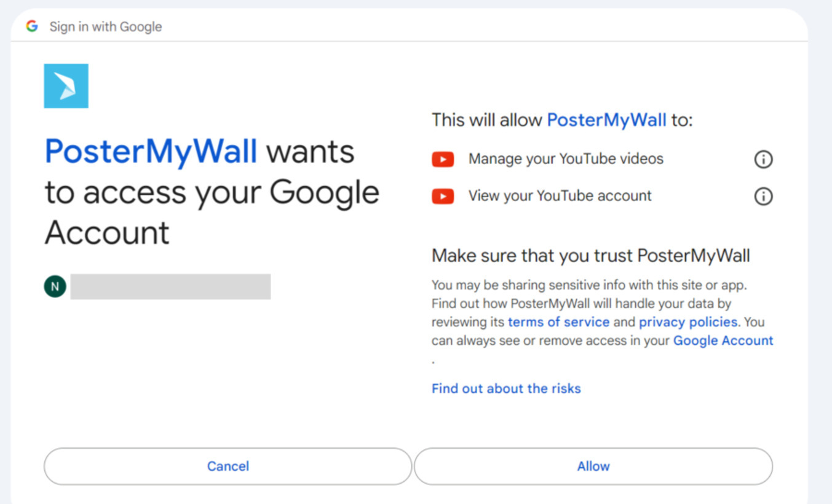Click the Allow button
832x504 pixels.
(x=593, y=467)
